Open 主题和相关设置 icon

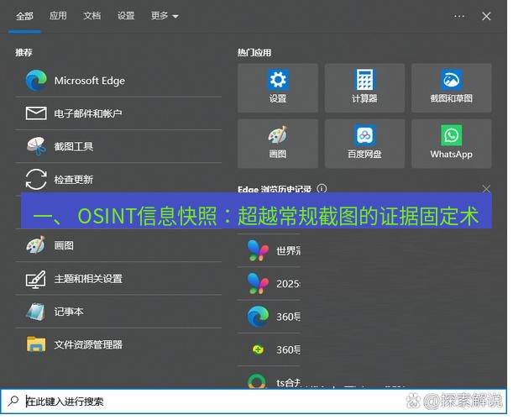(x=35, y=279)
